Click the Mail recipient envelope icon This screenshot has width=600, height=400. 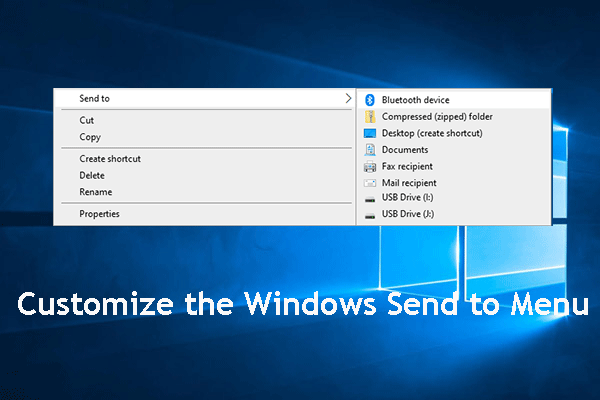tap(370, 183)
